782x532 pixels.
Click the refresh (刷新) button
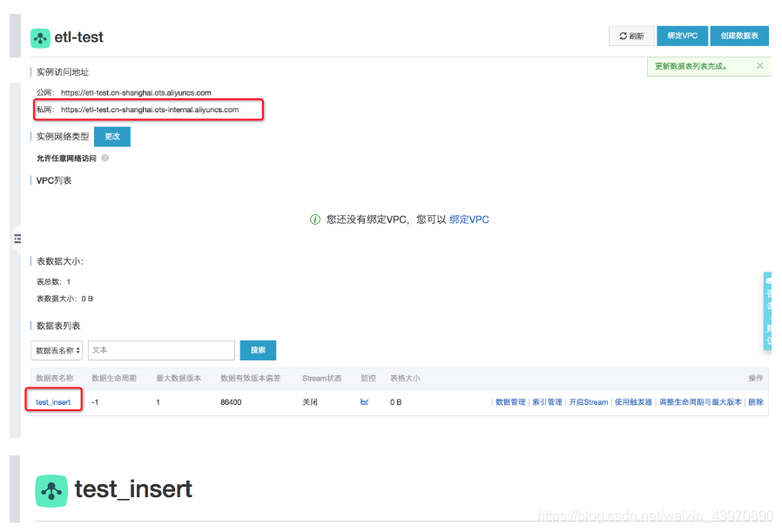pos(631,36)
